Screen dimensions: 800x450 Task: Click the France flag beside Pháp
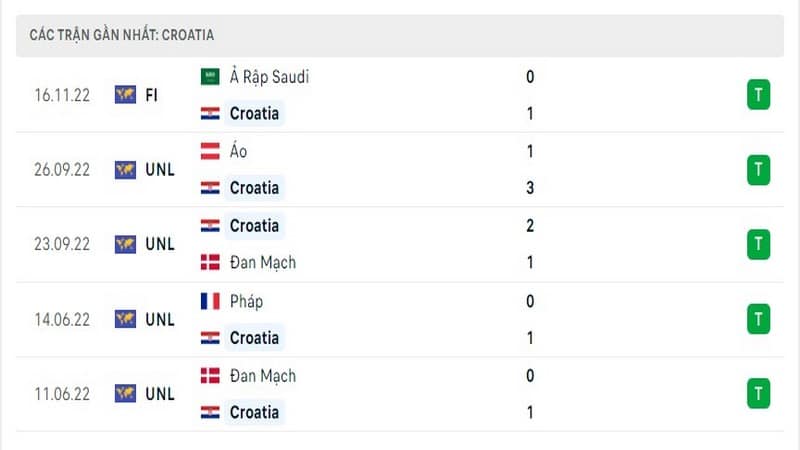point(210,301)
